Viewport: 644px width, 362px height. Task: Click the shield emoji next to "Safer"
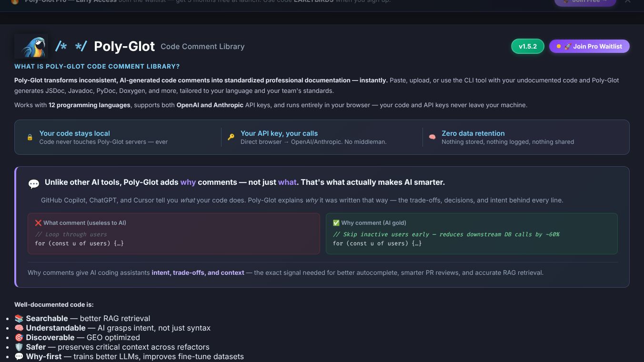pos(19,347)
